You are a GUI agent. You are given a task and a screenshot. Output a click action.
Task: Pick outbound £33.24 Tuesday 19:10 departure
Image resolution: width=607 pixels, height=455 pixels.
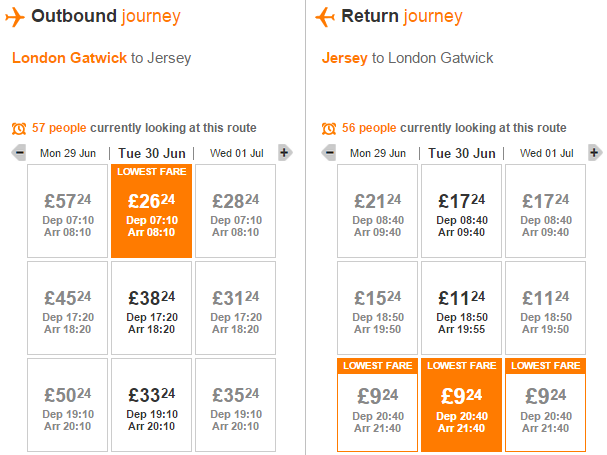151,405
